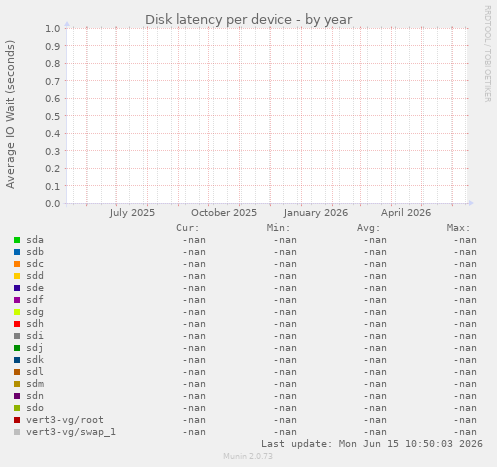
Task: Click the sda green legend swatch
Action: 17,240
